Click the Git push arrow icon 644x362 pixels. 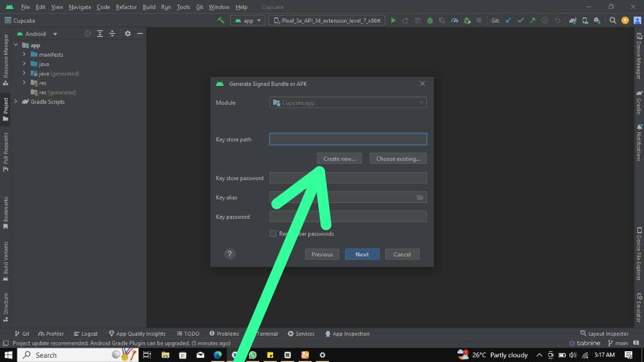coord(532,20)
